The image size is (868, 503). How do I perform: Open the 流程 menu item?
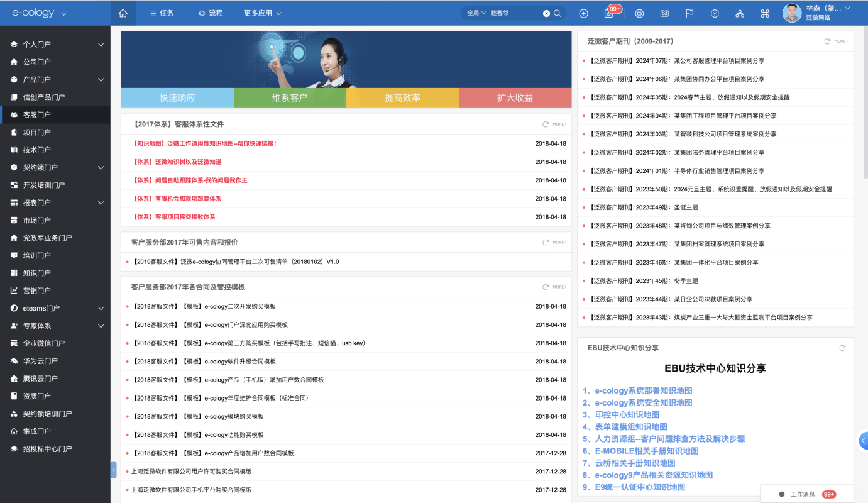pyautogui.click(x=210, y=13)
